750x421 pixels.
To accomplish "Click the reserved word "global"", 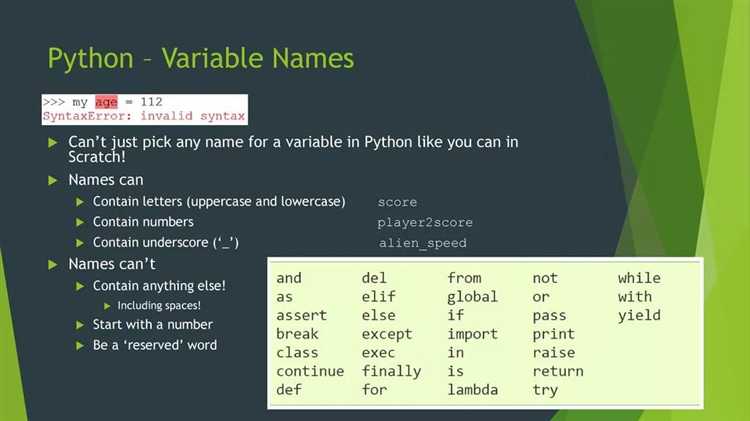I will click(x=473, y=297).
